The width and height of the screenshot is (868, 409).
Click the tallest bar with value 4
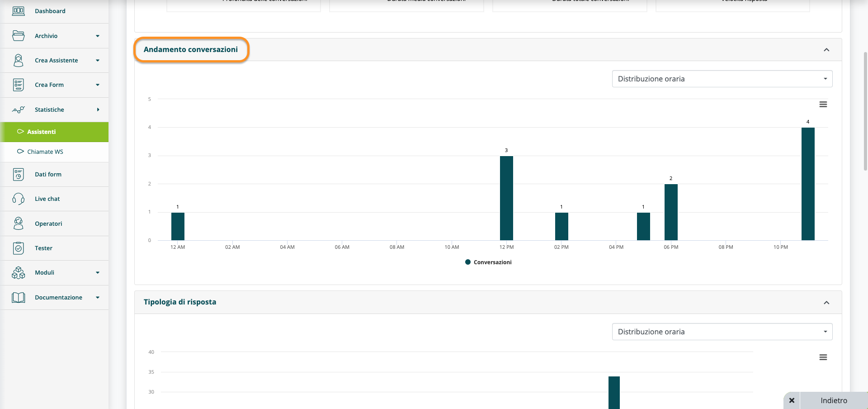pos(808,184)
